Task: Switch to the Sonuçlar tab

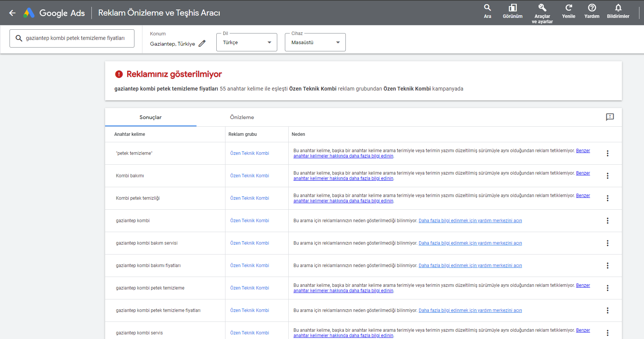Action: 150,117
